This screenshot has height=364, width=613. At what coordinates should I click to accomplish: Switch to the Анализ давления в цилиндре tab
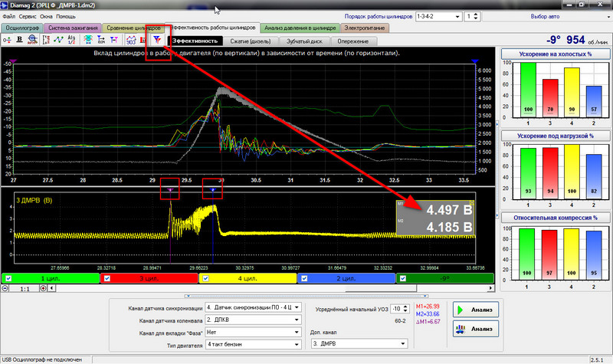pyautogui.click(x=300, y=28)
